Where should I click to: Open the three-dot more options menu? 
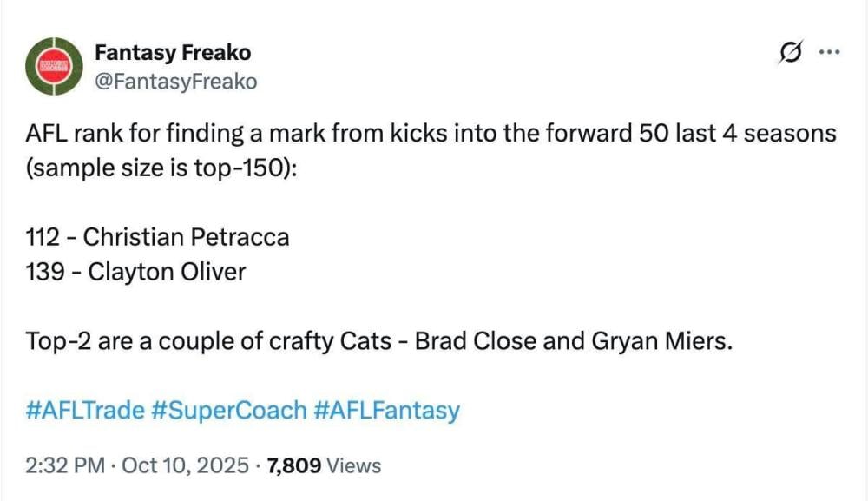click(x=829, y=52)
